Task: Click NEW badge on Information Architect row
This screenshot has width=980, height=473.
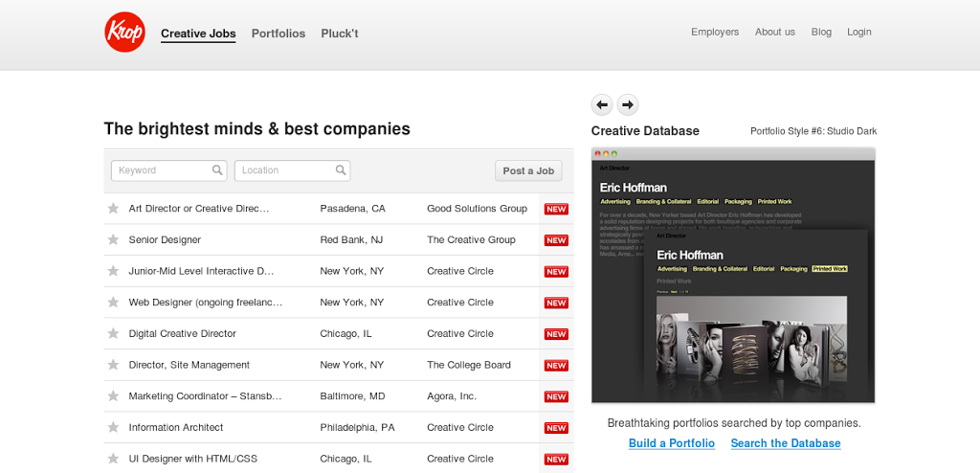Action: tap(556, 428)
